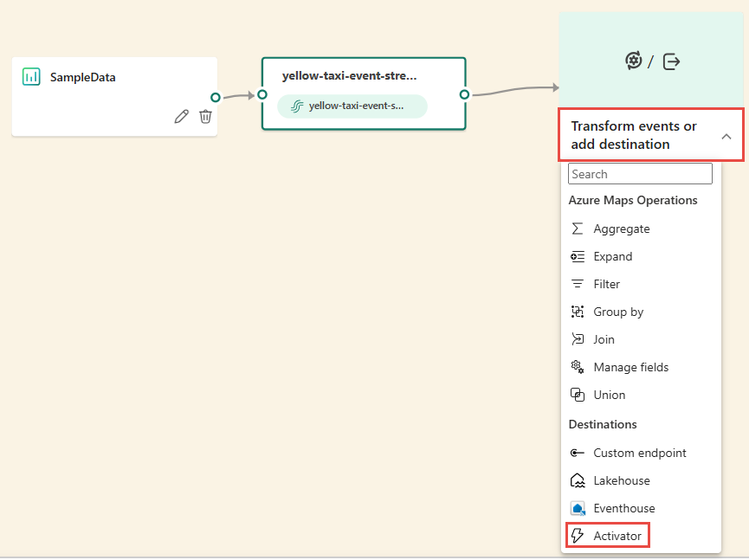
Task: Choose the Expand operation
Action: click(x=612, y=256)
